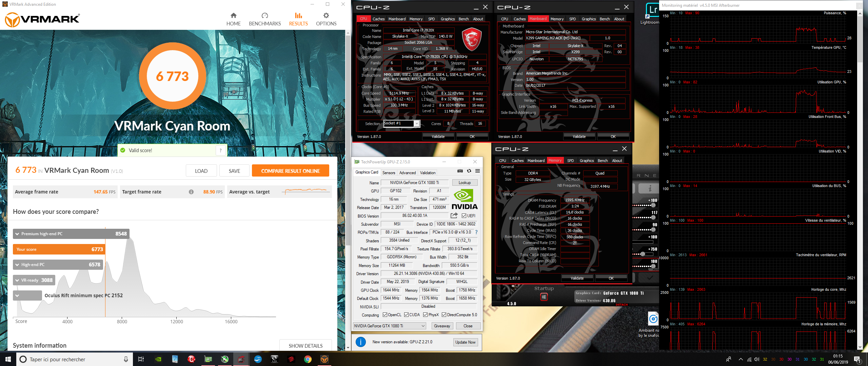Show hidden system tray icons
This screenshot has height=366, width=868.
(741, 359)
